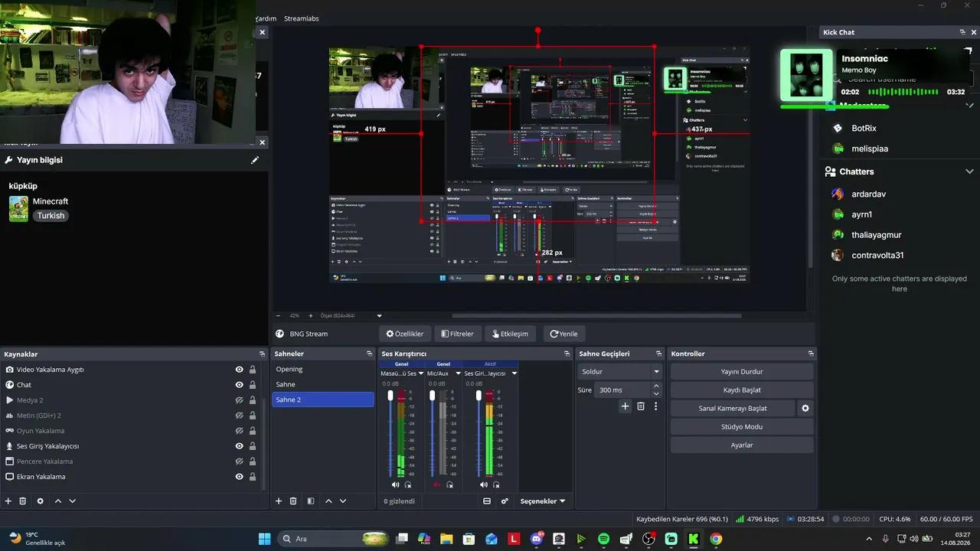
Task: Pop out the Kick Chat dock
Action: tap(962, 32)
